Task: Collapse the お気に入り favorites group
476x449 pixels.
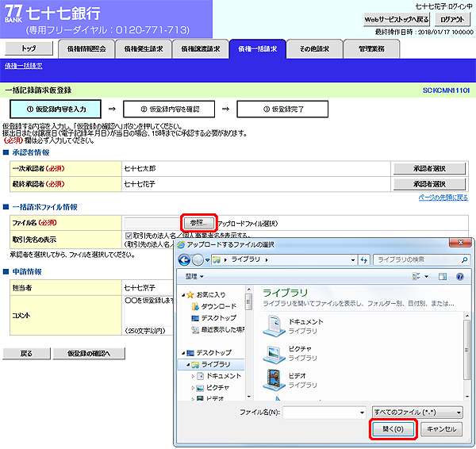Action: tap(182, 295)
